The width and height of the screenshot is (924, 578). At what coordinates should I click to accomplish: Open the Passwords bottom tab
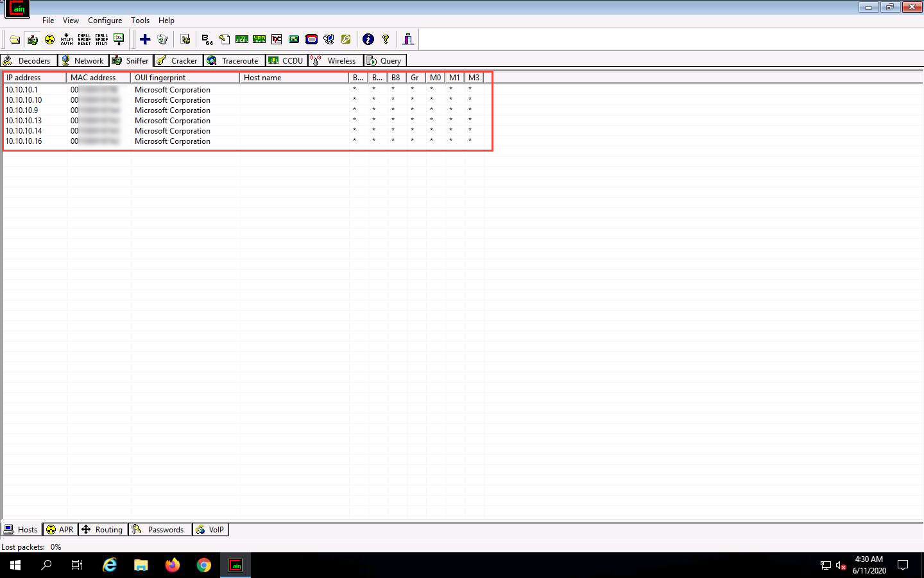160,529
